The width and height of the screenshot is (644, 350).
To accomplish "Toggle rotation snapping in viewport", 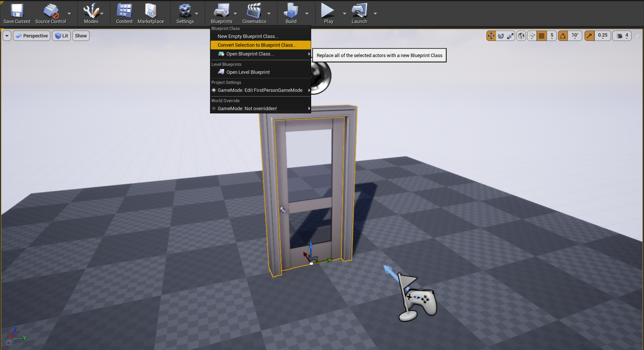I will (x=563, y=36).
